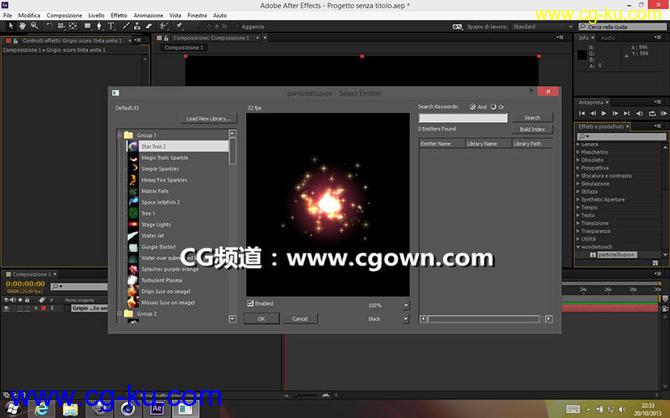Open the black background dropdown
This screenshot has height=418, width=670.
point(406,318)
